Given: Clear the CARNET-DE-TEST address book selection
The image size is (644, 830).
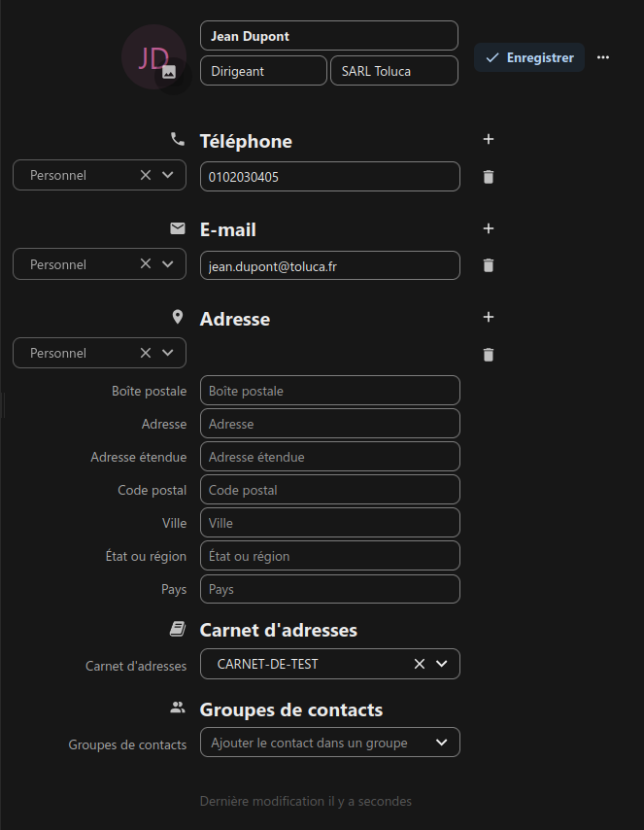Looking at the screenshot, I should pos(419,664).
